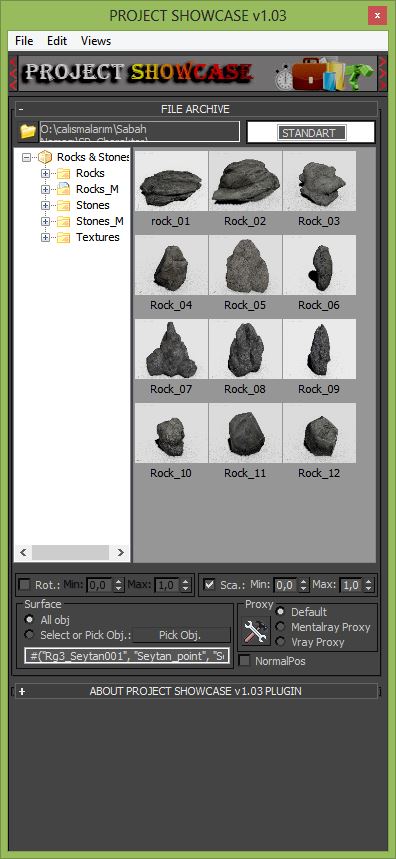Select the Default proxy radio button
This screenshot has height=859, width=396.
[280, 611]
